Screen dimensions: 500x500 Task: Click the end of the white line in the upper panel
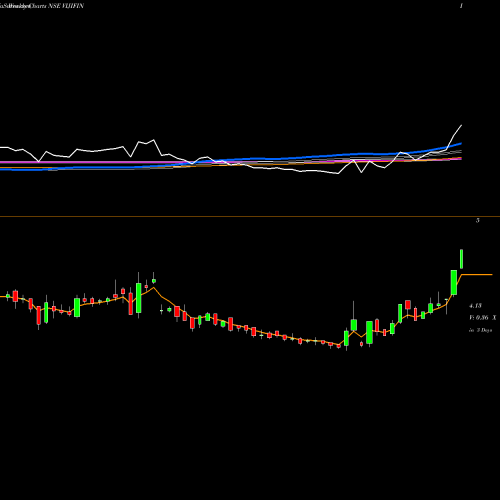coord(462,125)
